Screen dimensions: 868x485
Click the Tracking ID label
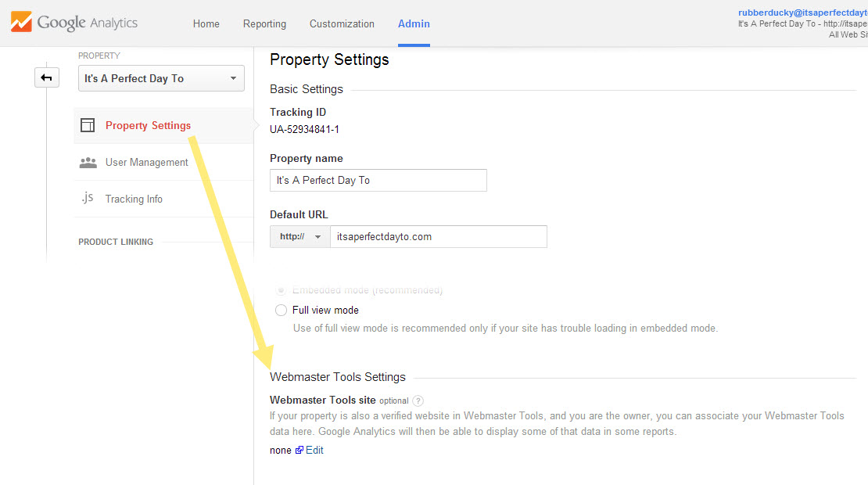click(298, 113)
